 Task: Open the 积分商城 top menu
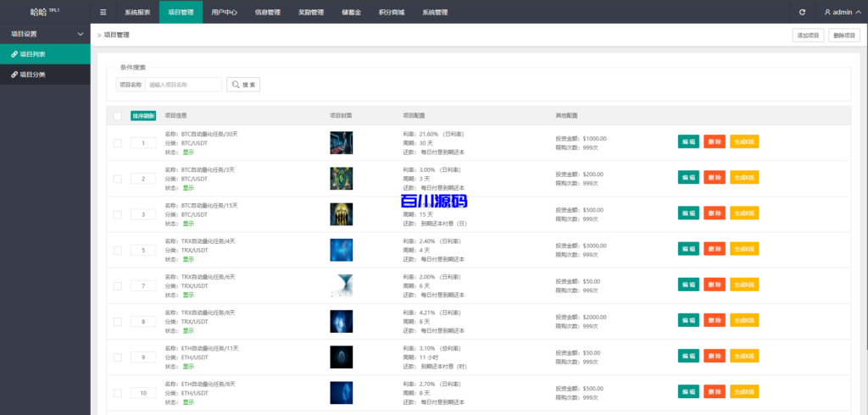pos(391,13)
